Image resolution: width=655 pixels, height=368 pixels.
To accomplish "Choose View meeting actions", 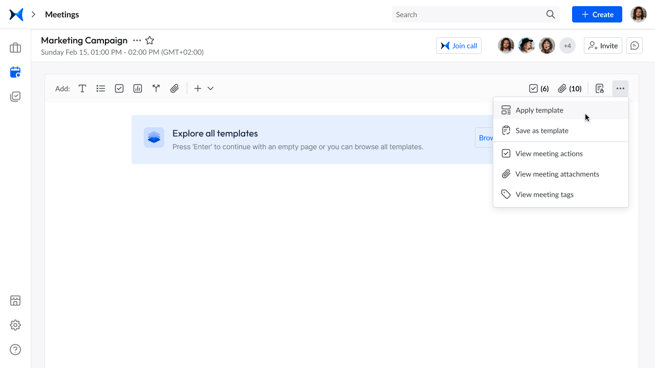I will pos(561,154).
